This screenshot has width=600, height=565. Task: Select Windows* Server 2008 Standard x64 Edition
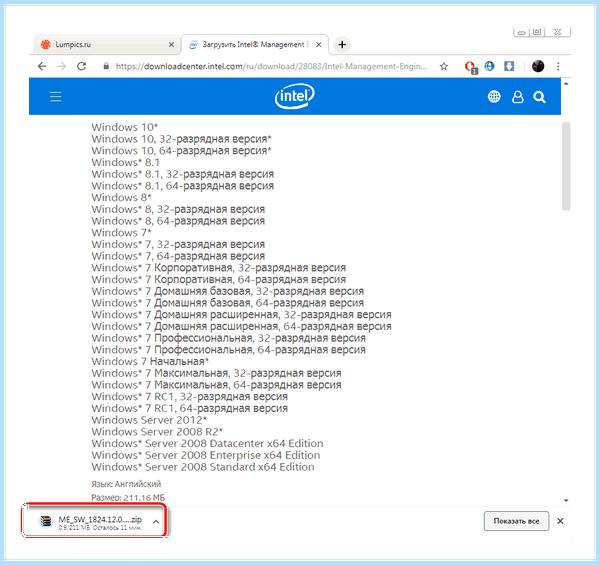pos(203,467)
